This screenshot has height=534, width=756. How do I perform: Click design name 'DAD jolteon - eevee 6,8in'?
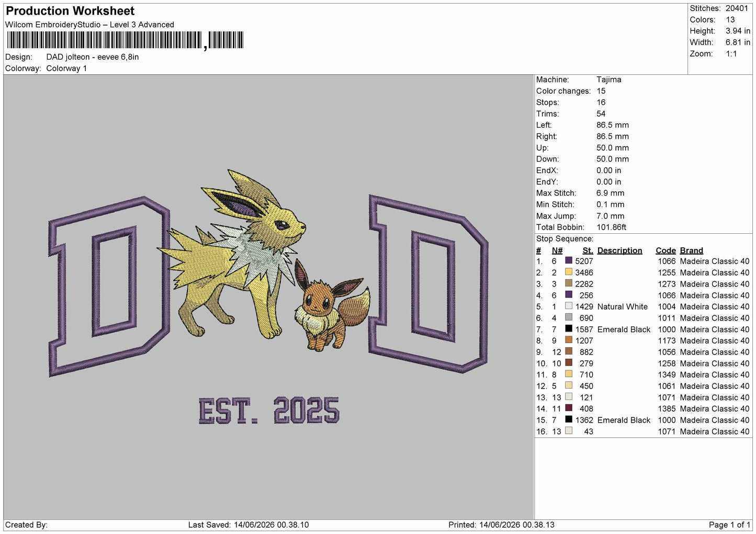point(93,57)
